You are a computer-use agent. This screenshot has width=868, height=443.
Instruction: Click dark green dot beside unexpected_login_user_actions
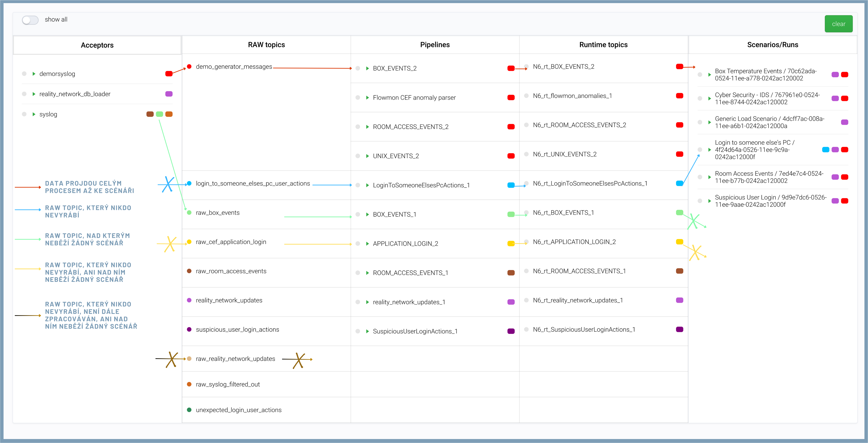pos(189,410)
